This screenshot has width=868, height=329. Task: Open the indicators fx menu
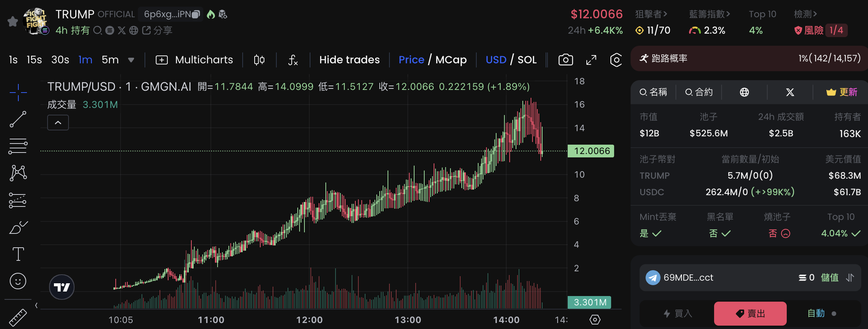point(293,60)
